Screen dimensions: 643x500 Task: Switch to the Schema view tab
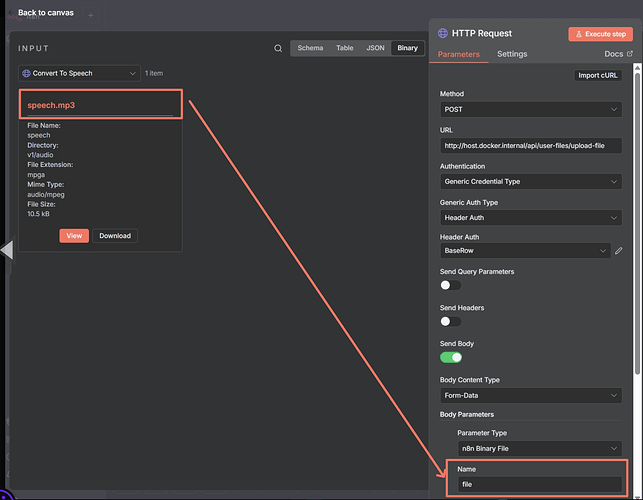310,48
